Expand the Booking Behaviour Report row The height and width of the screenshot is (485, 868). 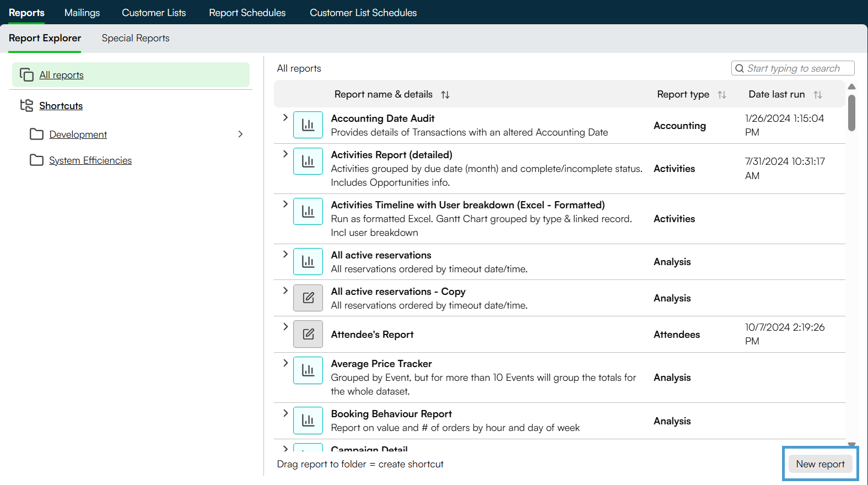click(x=285, y=413)
